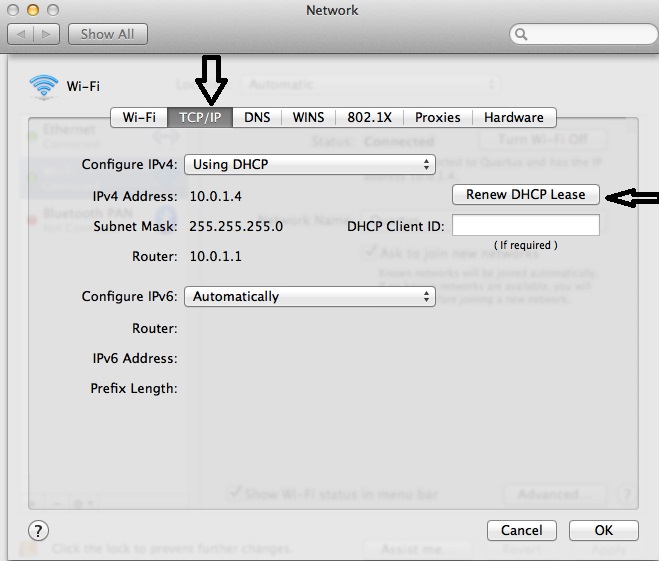Viewport: 659px width, 561px height.
Task: Click the Wi-Fi signal icon
Action: pos(44,87)
